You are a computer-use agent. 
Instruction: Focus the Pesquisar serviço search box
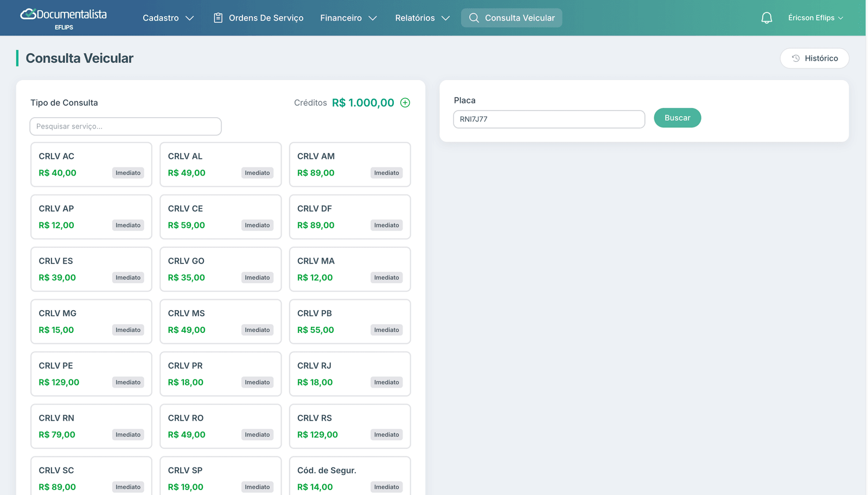(x=125, y=126)
